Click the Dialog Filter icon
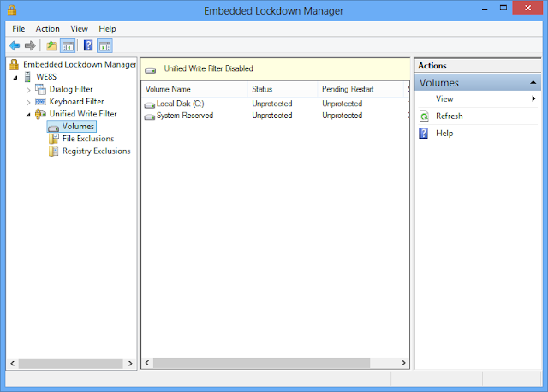548x392 pixels. pyautogui.click(x=40, y=89)
